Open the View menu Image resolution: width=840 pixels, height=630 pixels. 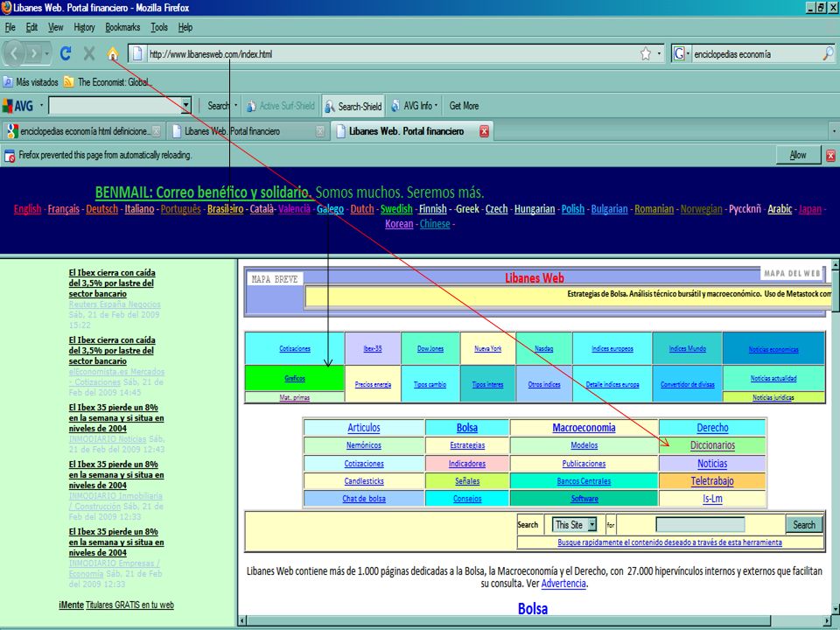point(55,27)
